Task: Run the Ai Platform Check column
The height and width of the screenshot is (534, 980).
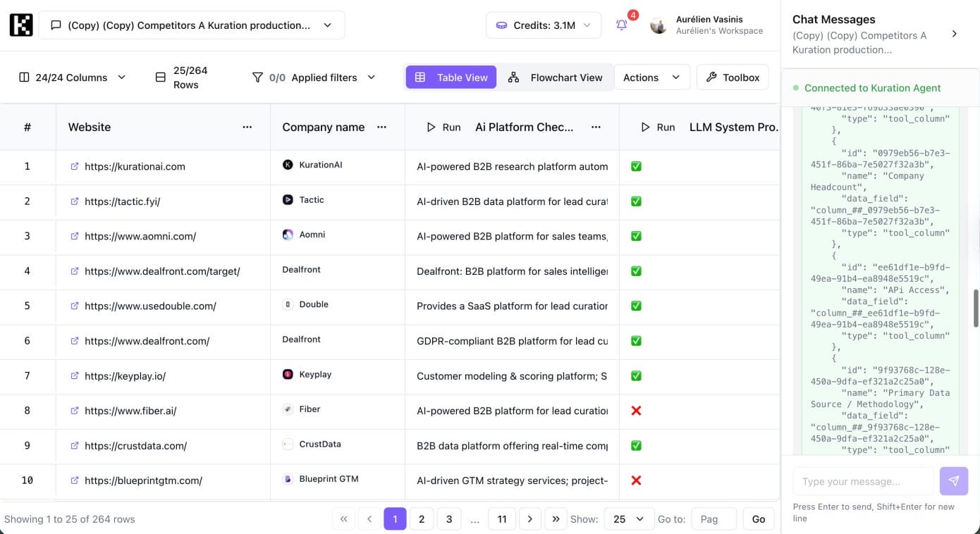Action: (443, 128)
